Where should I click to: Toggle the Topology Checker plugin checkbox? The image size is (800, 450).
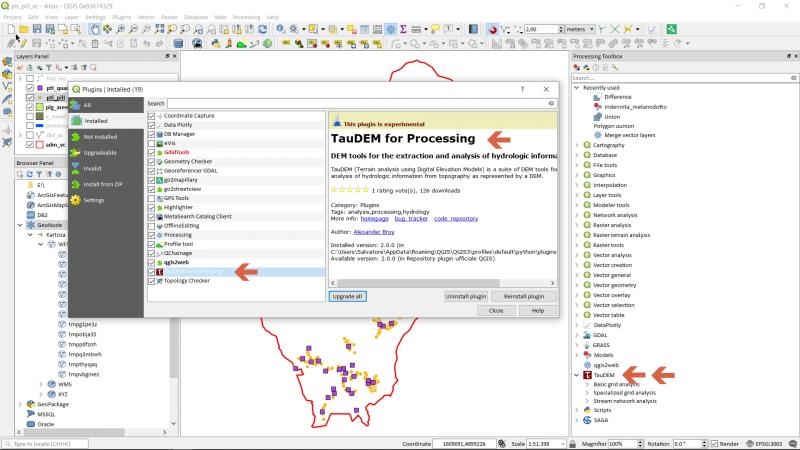[152, 281]
